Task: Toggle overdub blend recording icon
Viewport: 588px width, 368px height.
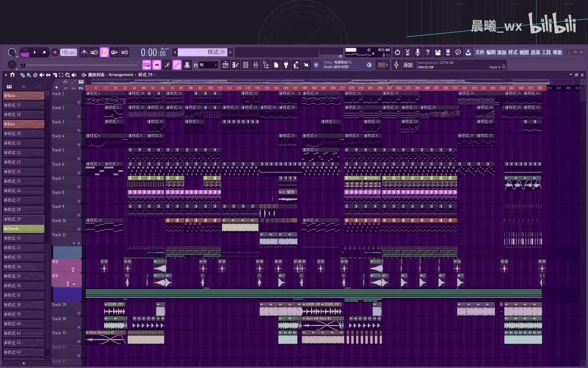Action: [114, 52]
